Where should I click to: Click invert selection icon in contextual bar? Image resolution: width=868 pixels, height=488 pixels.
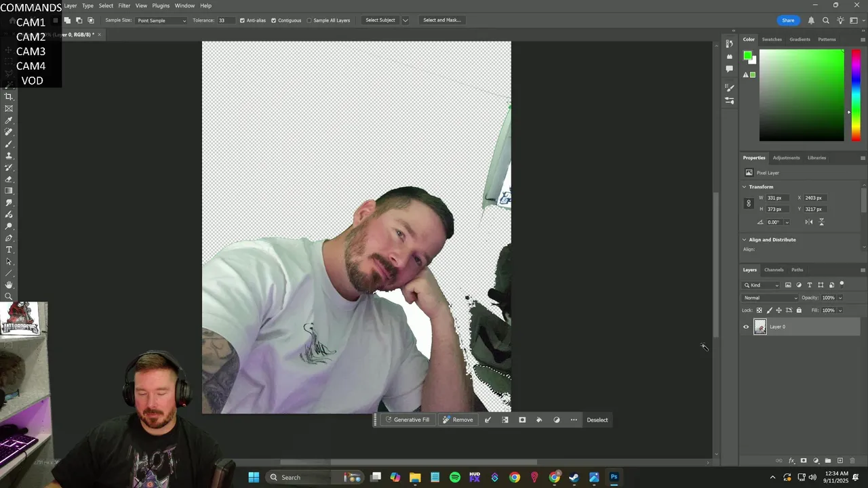505,420
